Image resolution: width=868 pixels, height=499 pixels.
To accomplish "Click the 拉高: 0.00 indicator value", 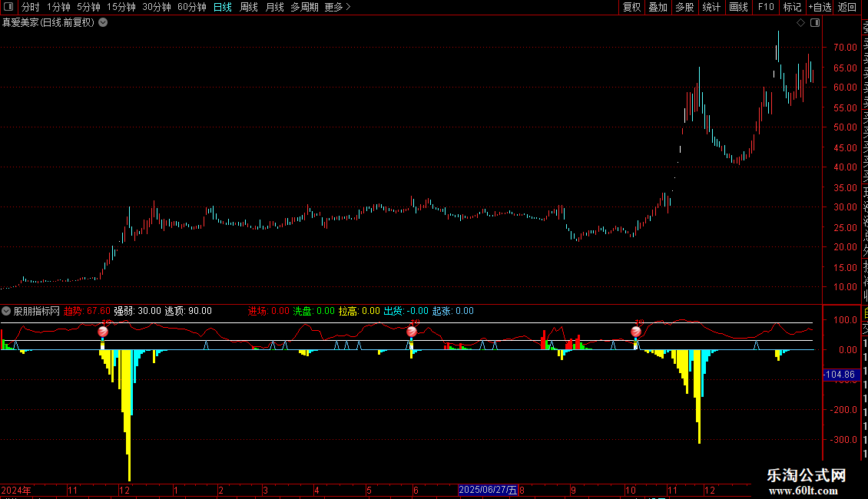I will click(x=359, y=311).
